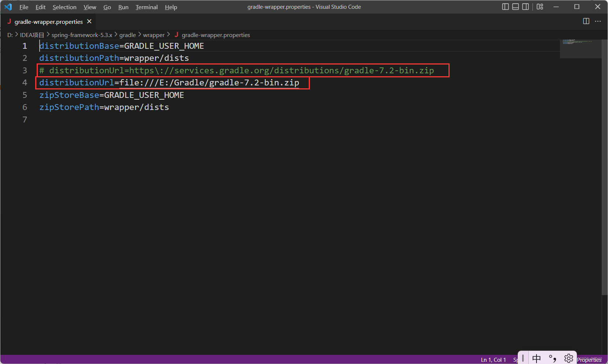Click distributionPath=wrapper/dists text
Viewport: 608px width, 364px height.
pyautogui.click(x=114, y=58)
